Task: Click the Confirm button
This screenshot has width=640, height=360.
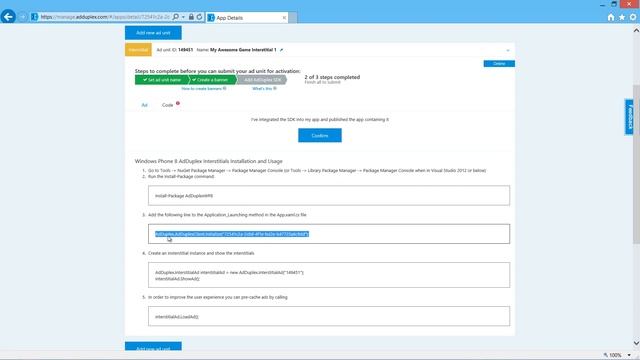Action: tap(320, 136)
